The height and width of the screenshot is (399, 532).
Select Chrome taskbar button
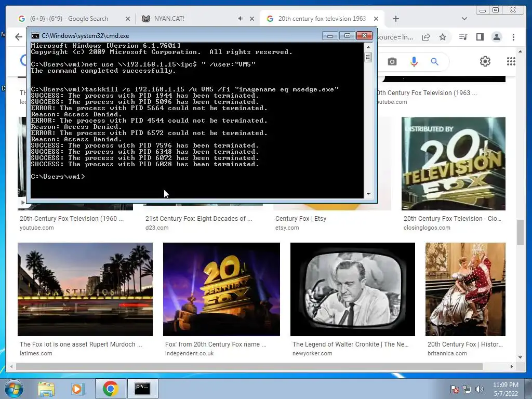(x=110, y=389)
